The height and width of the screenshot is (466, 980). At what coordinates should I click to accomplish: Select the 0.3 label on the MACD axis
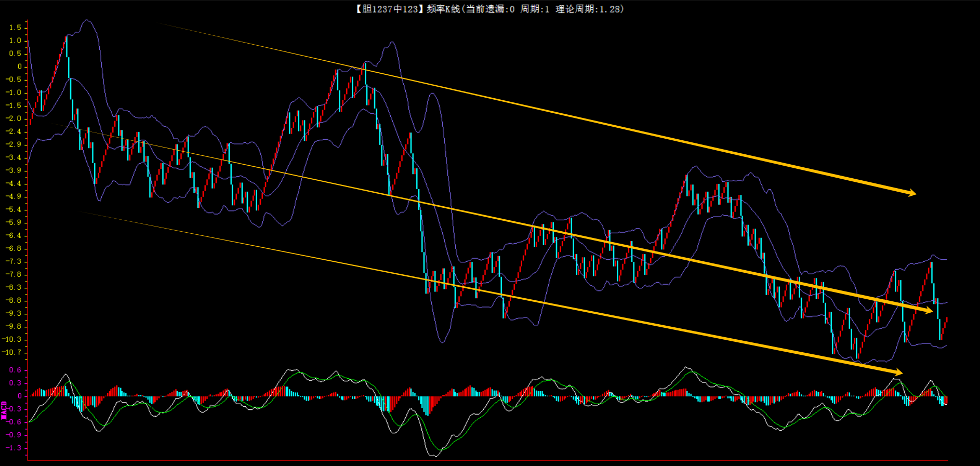[15, 383]
